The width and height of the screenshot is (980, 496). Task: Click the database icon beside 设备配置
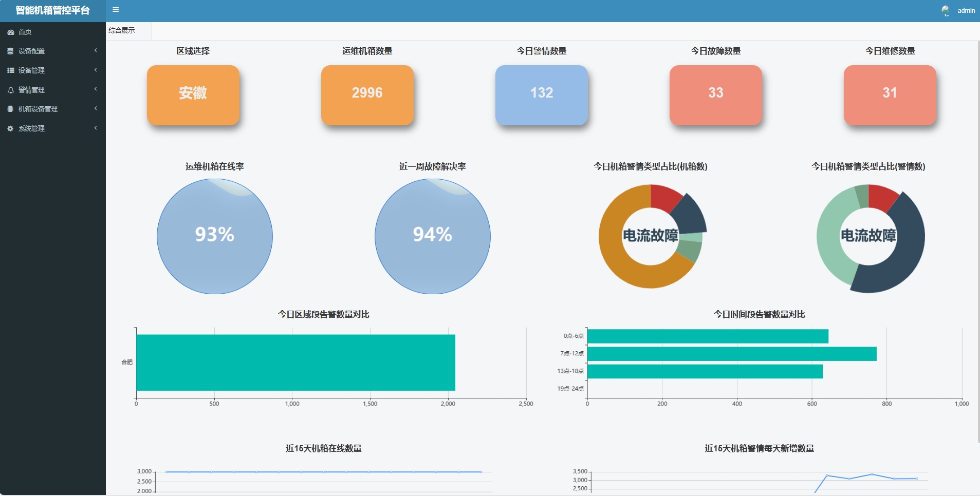coord(10,51)
